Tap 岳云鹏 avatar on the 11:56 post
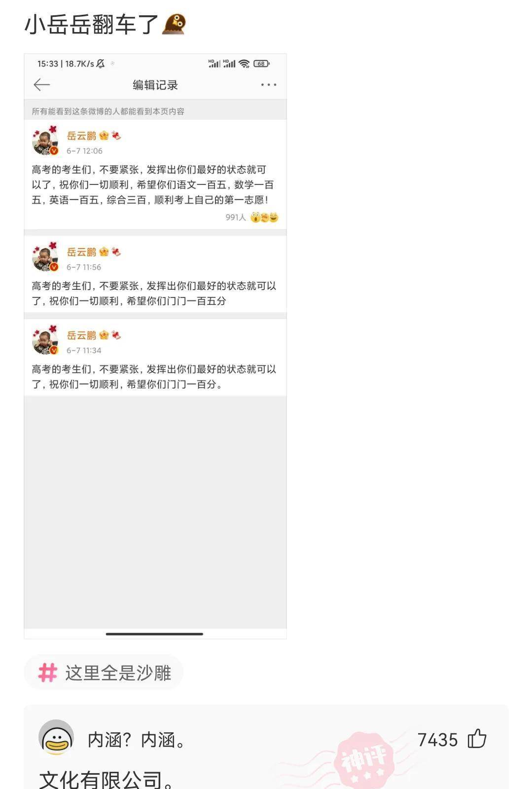532x789 pixels. point(45,257)
